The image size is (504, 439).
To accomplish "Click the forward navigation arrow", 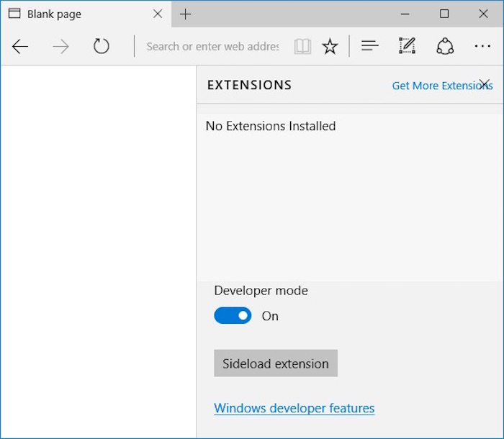I will click(61, 47).
